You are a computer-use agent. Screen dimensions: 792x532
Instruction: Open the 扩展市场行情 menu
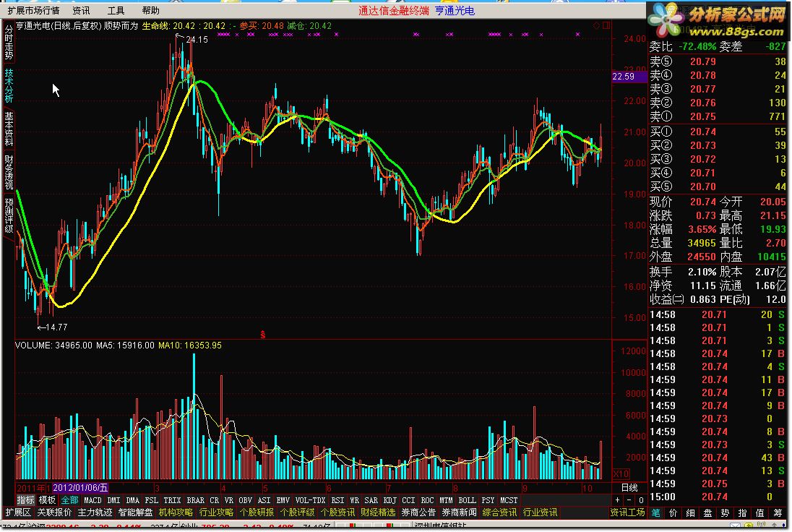(x=33, y=11)
